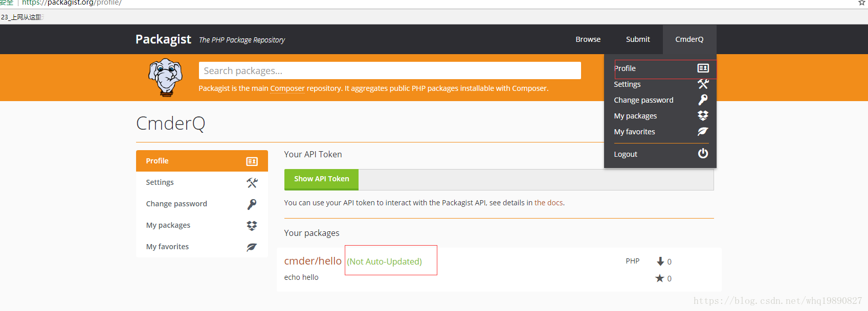
Task: Open the Browse menu item
Action: (x=588, y=39)
